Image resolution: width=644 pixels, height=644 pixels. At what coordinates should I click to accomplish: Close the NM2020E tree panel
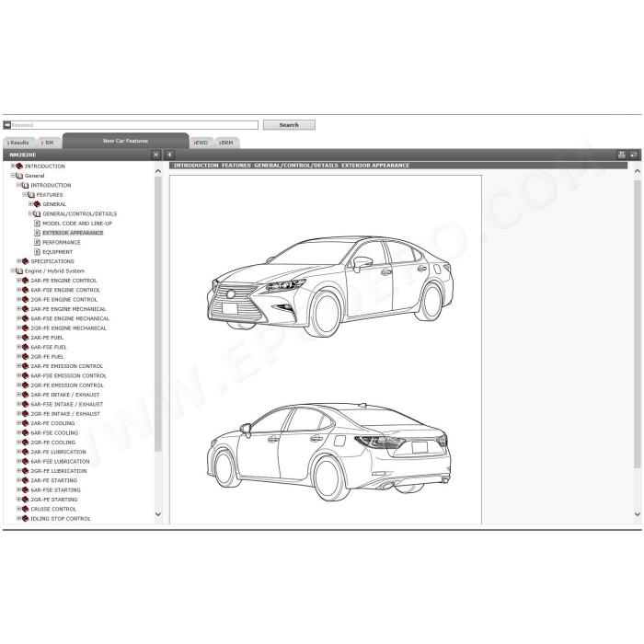[x=155, y=155]
